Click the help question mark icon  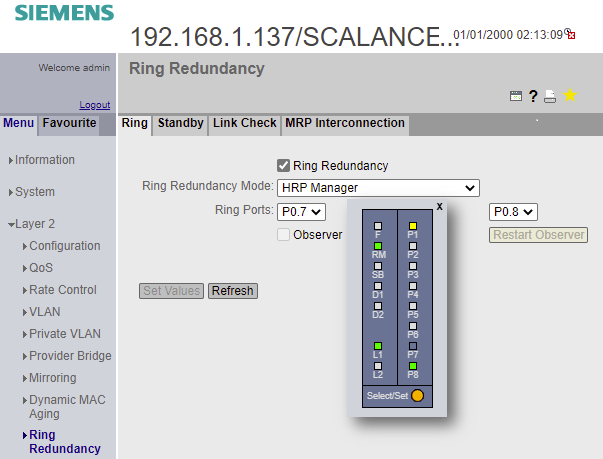[533, 96]
